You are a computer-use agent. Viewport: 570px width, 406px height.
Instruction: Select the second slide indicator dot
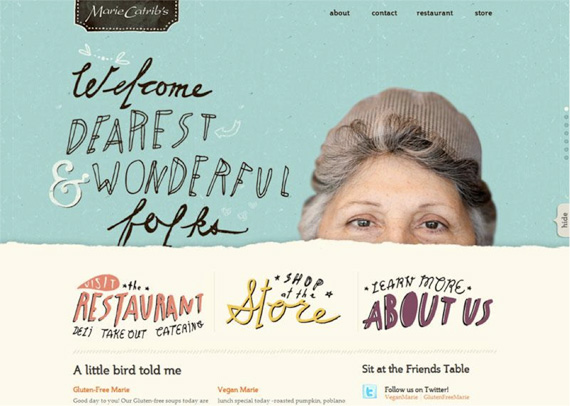coord(566,117)
